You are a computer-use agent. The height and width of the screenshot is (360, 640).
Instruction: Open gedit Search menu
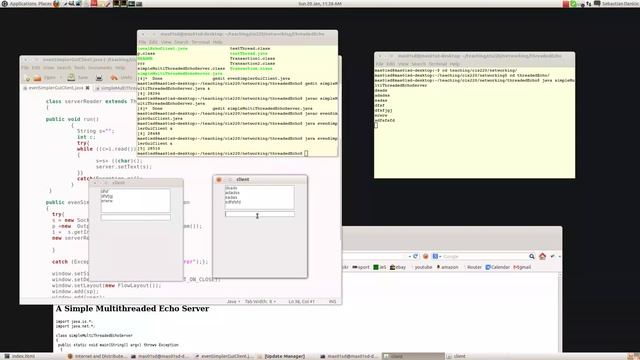[64, 68]
